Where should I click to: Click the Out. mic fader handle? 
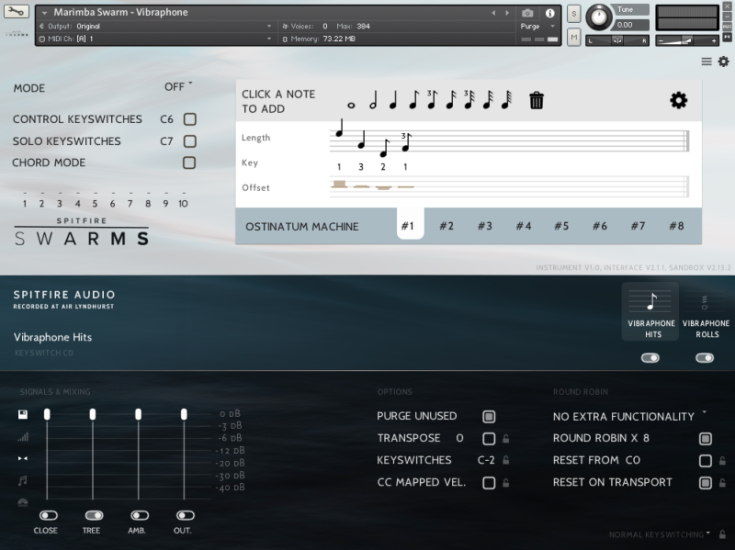tap(184, 414)
